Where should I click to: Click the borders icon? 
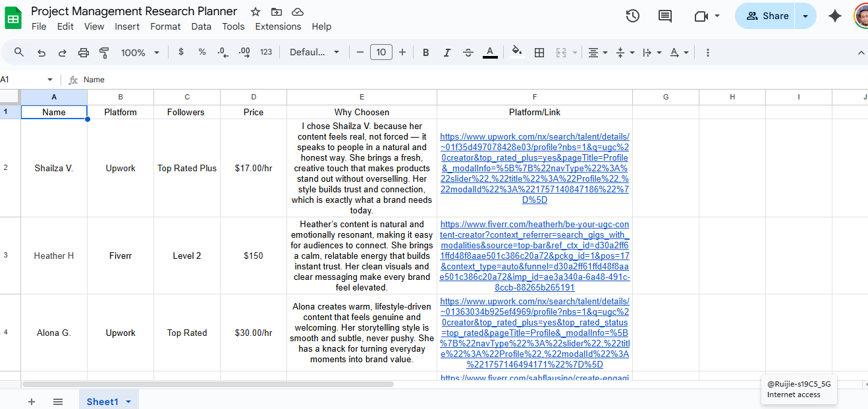pos(539,53)
